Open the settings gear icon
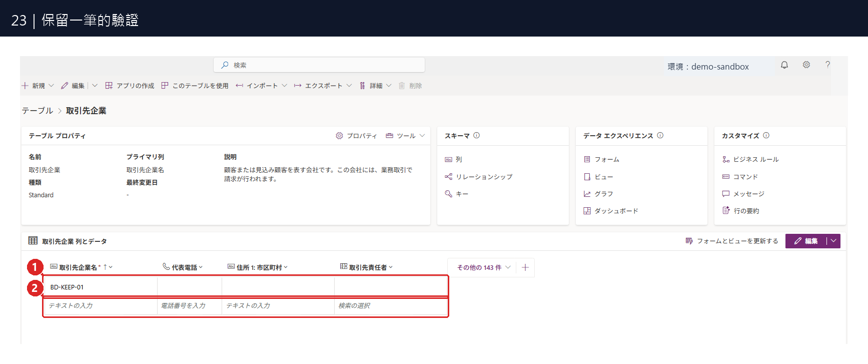The width and height of the screenshot is (868, 364). click(806, 65)
